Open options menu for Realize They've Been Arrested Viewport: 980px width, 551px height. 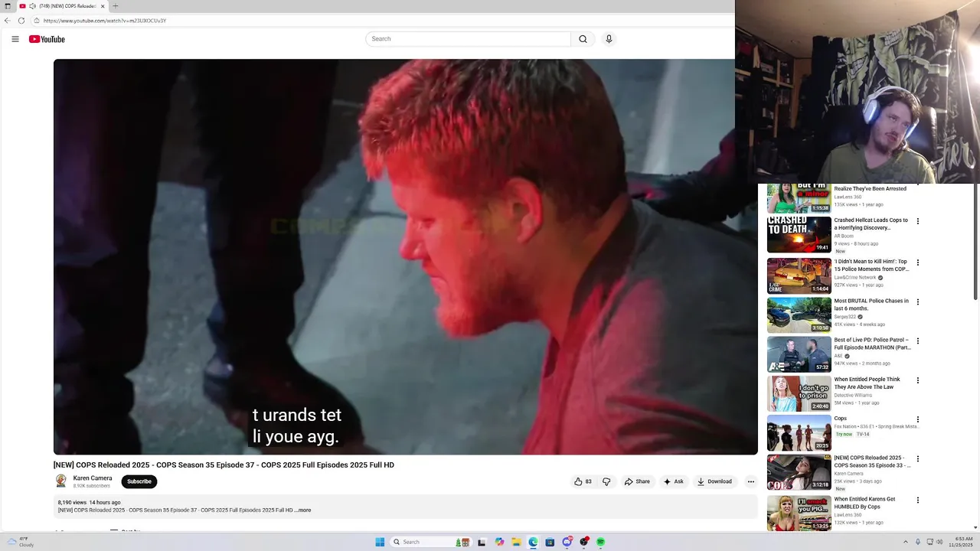(x=918, y=186)
